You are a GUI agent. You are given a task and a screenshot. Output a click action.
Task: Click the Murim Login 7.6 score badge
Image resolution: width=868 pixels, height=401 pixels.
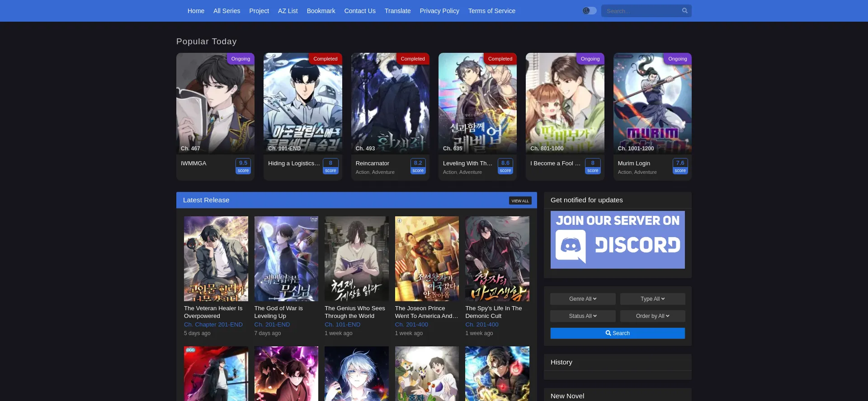[x=680, y=166]
